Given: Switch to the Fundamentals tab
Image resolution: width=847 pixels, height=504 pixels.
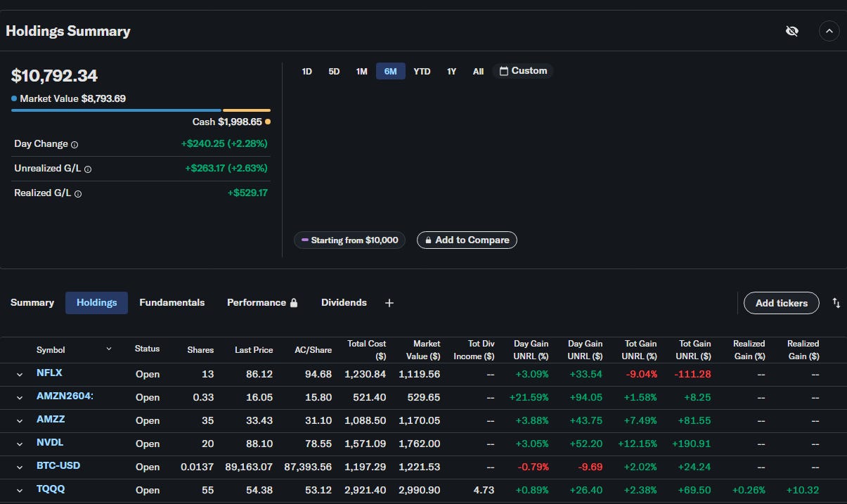Looking at the screenshot, I should [x=172, y=303].
